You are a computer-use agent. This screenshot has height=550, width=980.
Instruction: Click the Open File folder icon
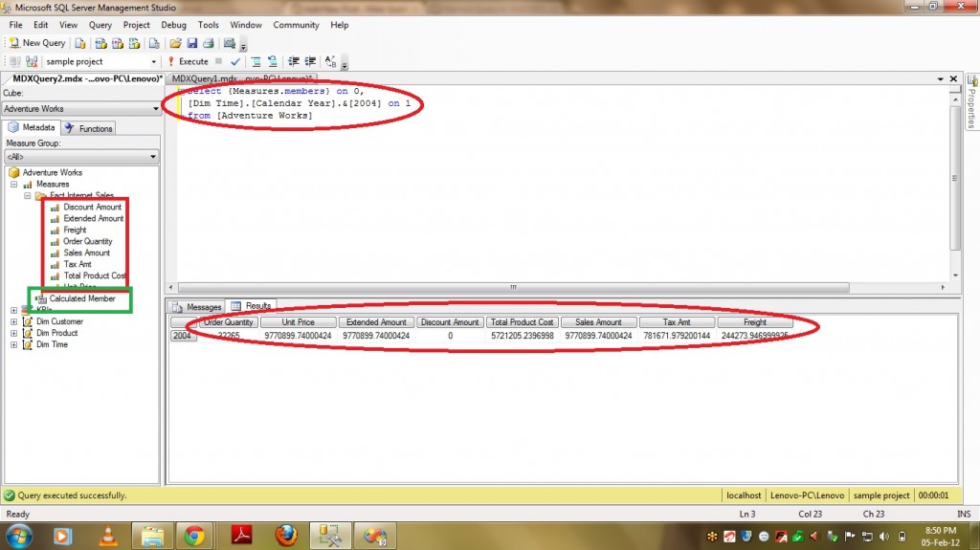(175, 43)
